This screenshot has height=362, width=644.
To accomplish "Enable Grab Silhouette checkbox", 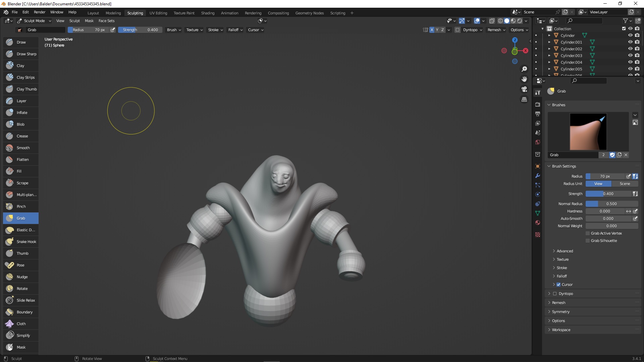I will coord(588,241).
